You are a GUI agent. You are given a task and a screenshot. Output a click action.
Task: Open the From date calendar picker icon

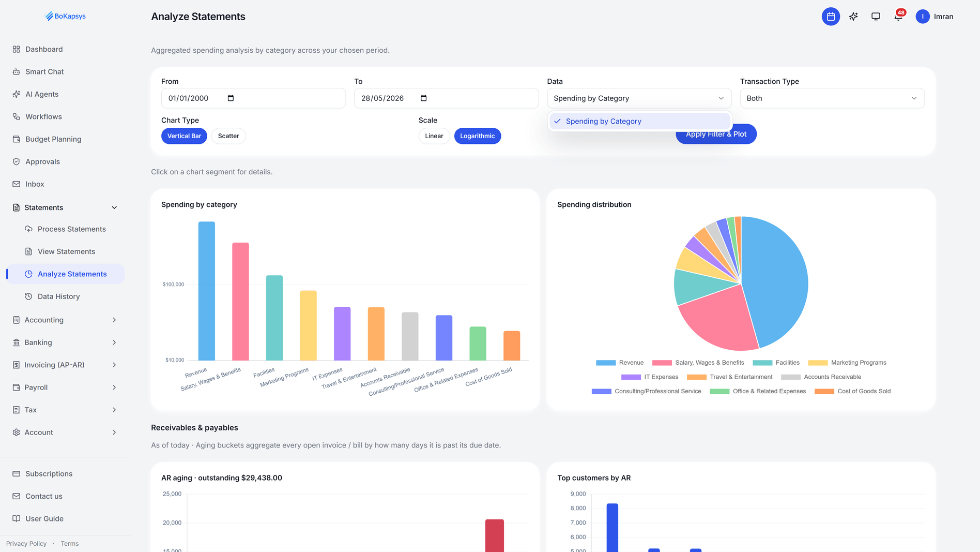click(x=231, y=98)
